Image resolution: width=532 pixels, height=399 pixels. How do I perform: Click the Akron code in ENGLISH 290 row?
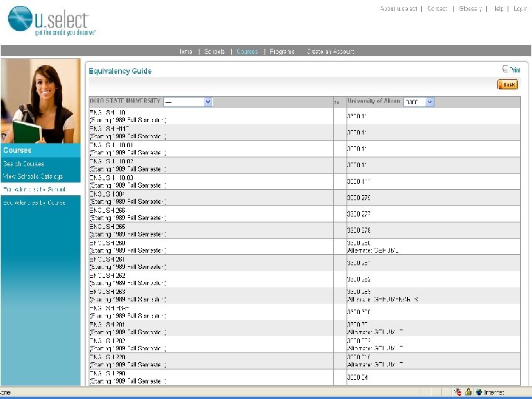[358, 378]
